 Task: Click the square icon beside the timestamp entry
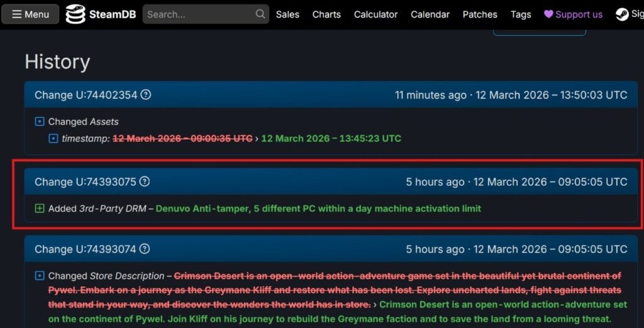tap(53, 138)
